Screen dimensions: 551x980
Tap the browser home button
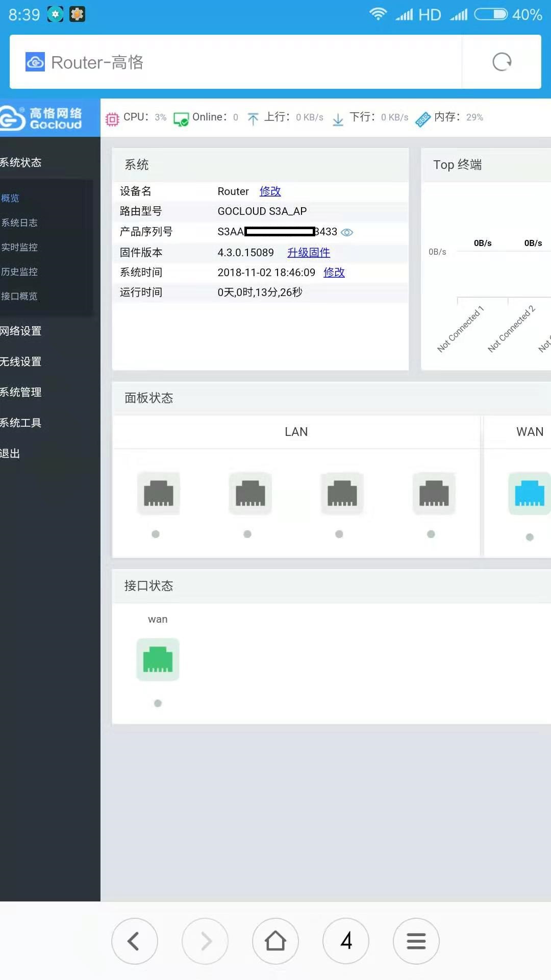click(x=275, y=941)
